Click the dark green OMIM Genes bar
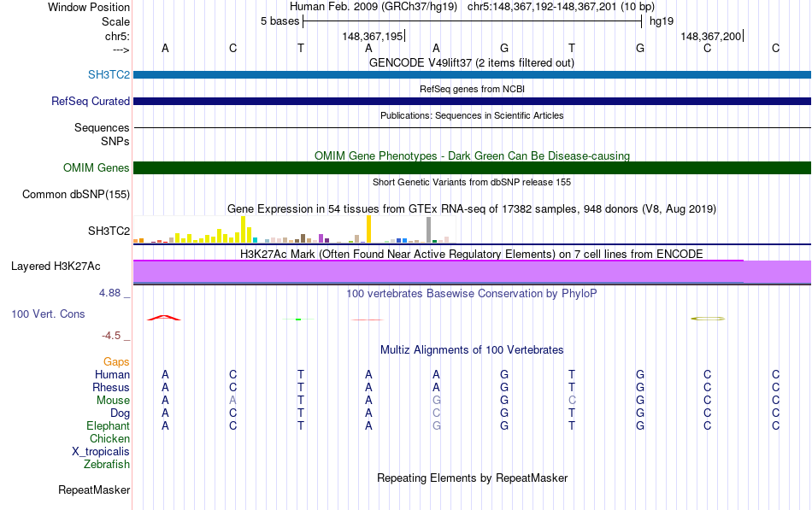The height and width of the screenshot is (510, 812). tap(473, 167)
